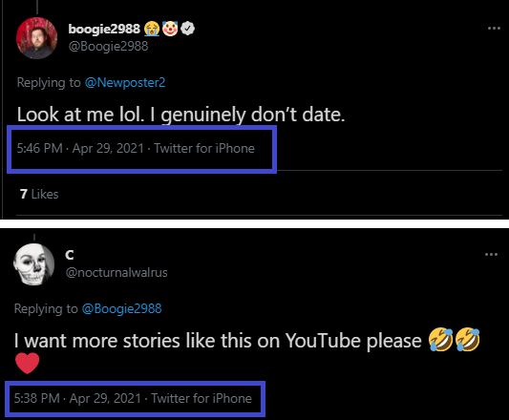Open the 5:46 PM Apr 29 timestamp
This screenshot has height=420, width=509.
pyautogui.click(x=80, y=148)
